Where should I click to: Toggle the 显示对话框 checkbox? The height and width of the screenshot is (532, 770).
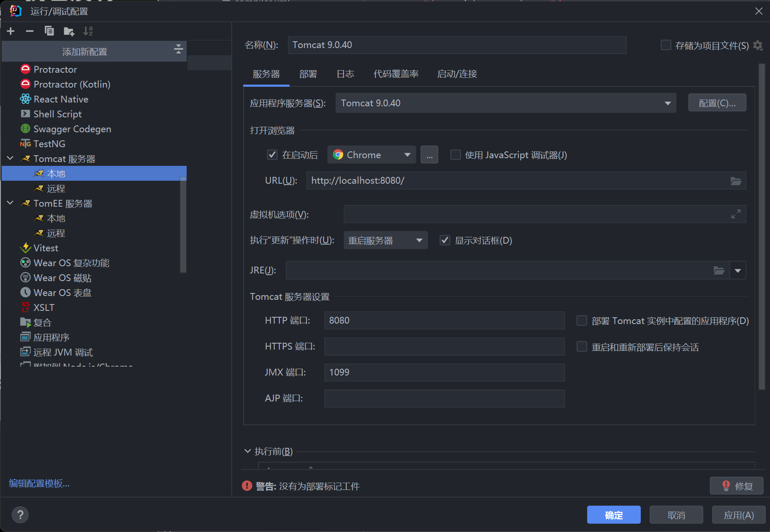[x=445, y=240]
